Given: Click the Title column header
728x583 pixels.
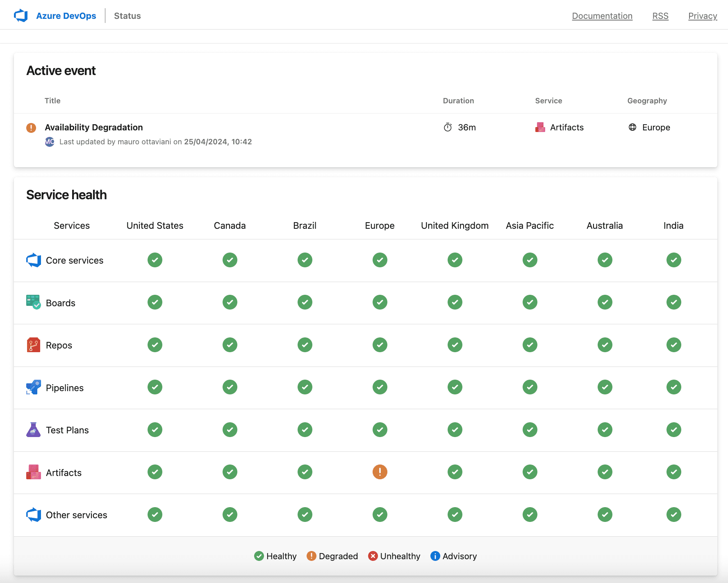Looking at the screenshot, I should tap(52, 101).
